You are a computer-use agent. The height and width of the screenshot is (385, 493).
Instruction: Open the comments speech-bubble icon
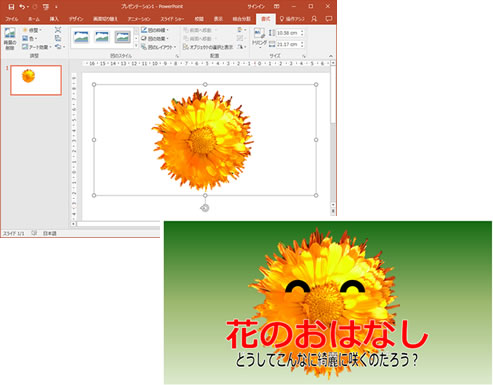click(329, 19)
